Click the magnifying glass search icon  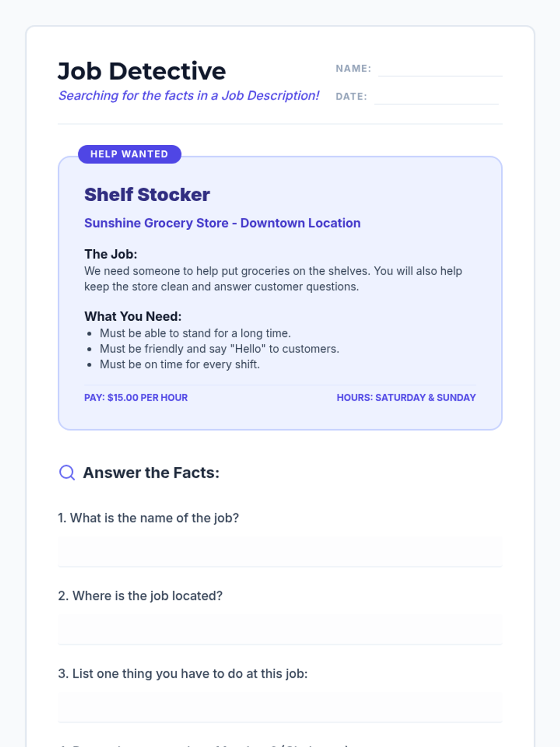(67, 472)
